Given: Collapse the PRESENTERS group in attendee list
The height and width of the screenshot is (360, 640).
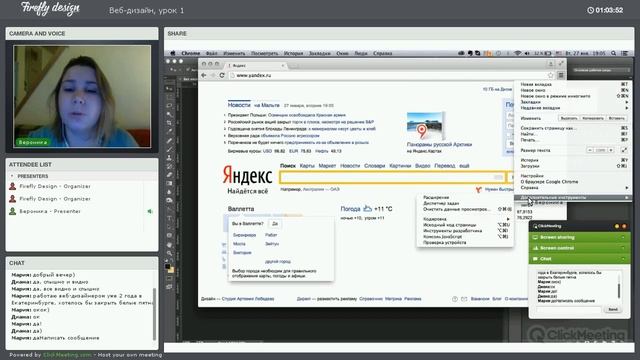Looking at the screenshot, I should coord(12,176).
